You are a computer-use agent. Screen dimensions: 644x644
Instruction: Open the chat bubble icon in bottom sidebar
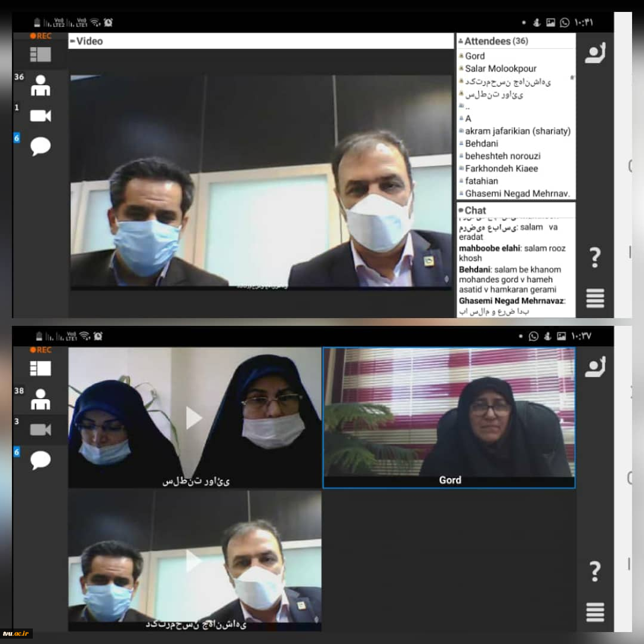click(40, 460)
